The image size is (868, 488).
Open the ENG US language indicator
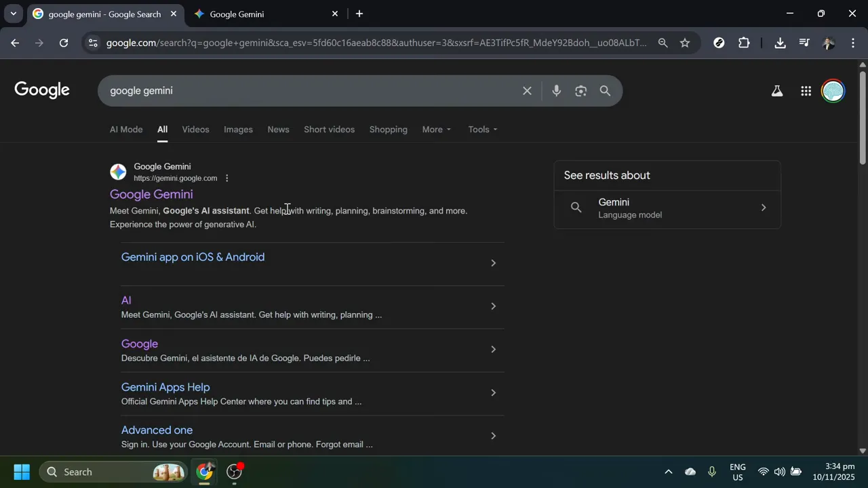738,472
